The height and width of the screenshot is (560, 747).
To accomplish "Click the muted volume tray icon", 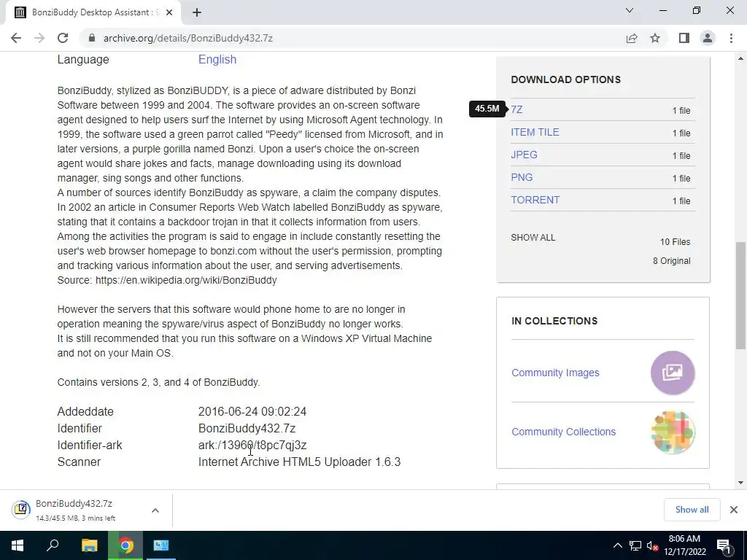I will [x=653, y=546].
